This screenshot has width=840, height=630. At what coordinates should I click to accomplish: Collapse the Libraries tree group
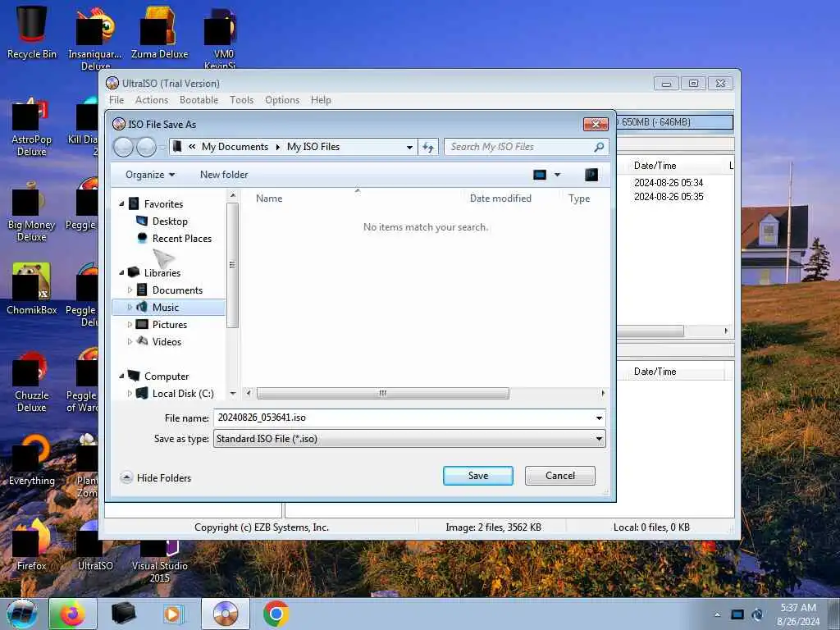pos(121,272)
